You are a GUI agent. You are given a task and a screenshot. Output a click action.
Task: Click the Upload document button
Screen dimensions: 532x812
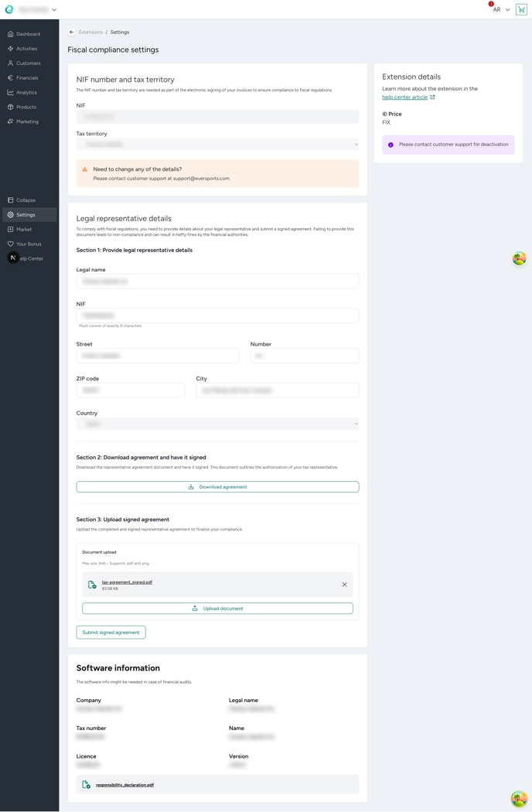point(217,609)
